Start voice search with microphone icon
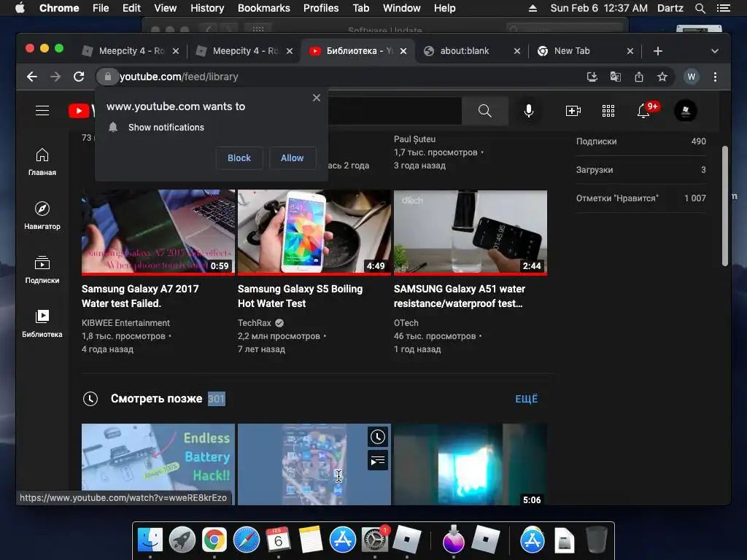747x560 pixels. point(528,111)
